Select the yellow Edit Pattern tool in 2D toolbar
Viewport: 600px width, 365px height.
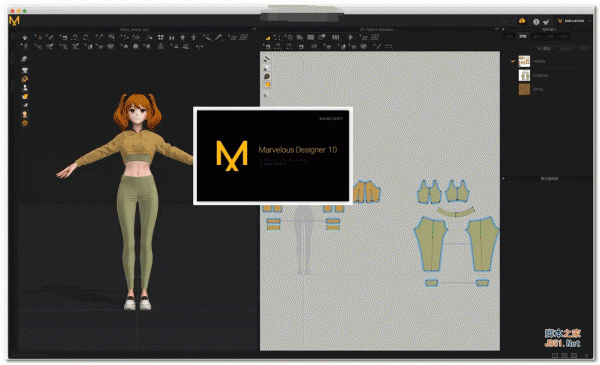[268, 37]
